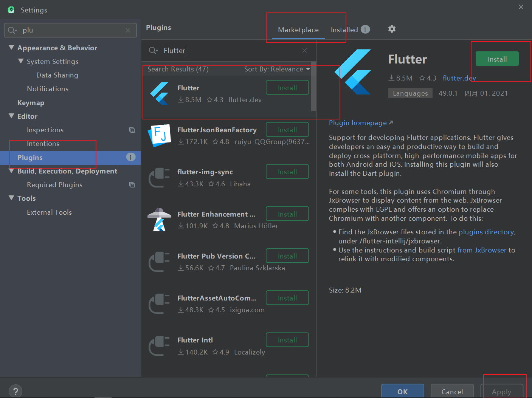The image size is (532, 398).
Task: Click the Plugins update count badge
Action: tap(131, 157)
